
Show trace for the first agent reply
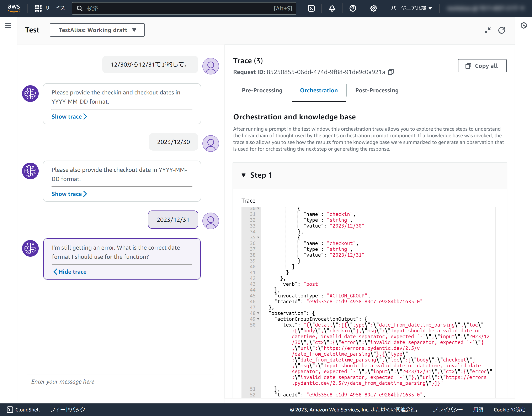pyautogui.click(x=69, y=116)
